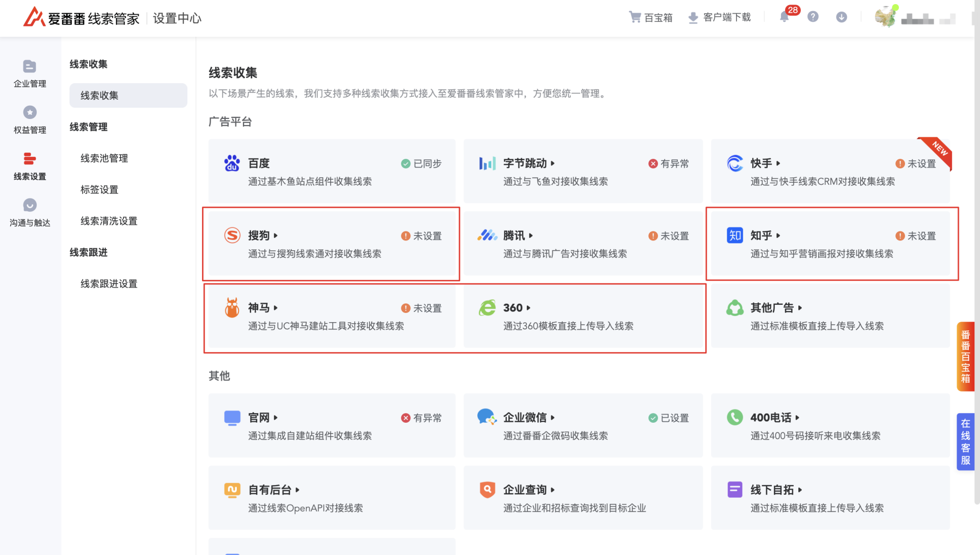Open the 线下自拓 card title
The width and height of the screenshot is (980, 555).
click(x=772, y=490)
